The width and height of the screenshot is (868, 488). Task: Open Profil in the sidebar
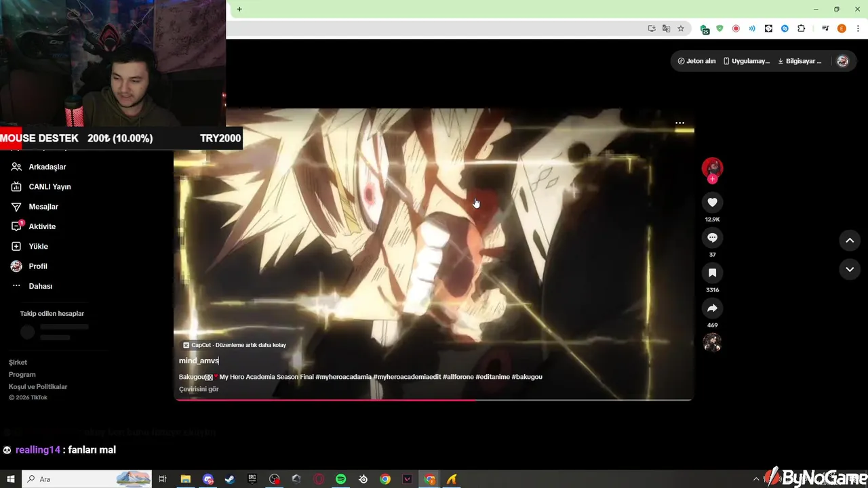coord(28,266)
